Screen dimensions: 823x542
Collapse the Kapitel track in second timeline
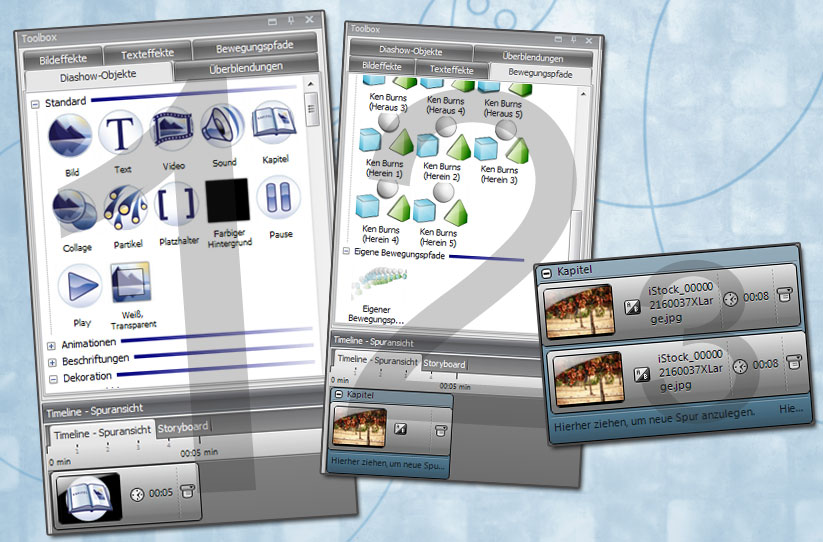(x=339, y=394)
